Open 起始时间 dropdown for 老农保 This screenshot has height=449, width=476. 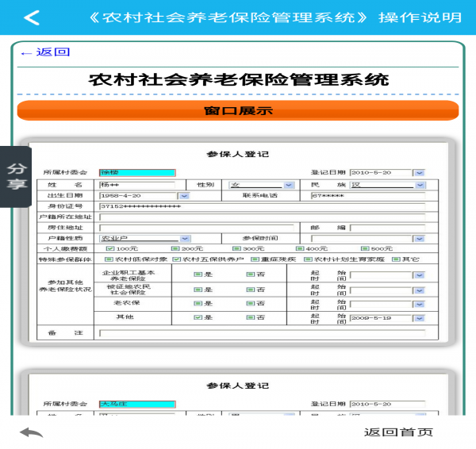tap(419, 304)
